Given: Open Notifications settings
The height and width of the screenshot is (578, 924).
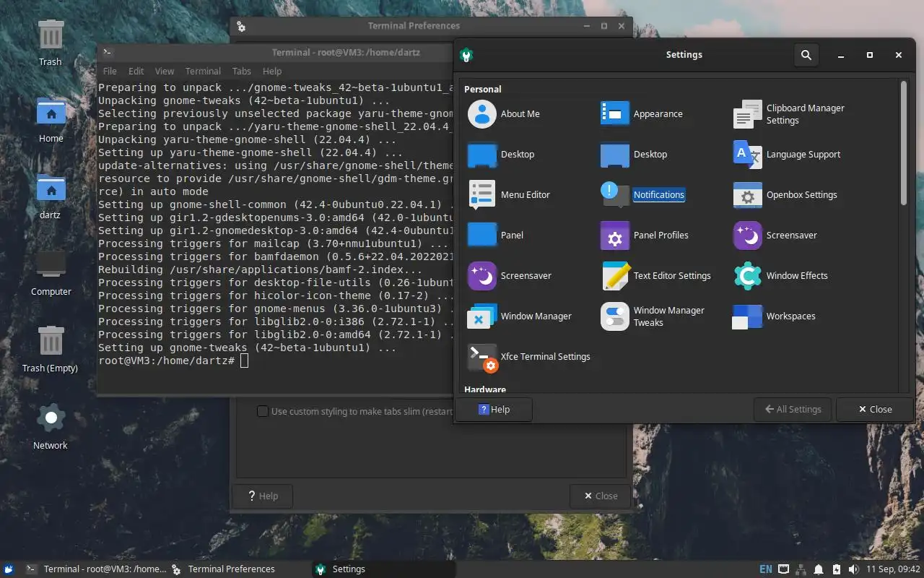Looking at the screenshot, I should 642,195.
